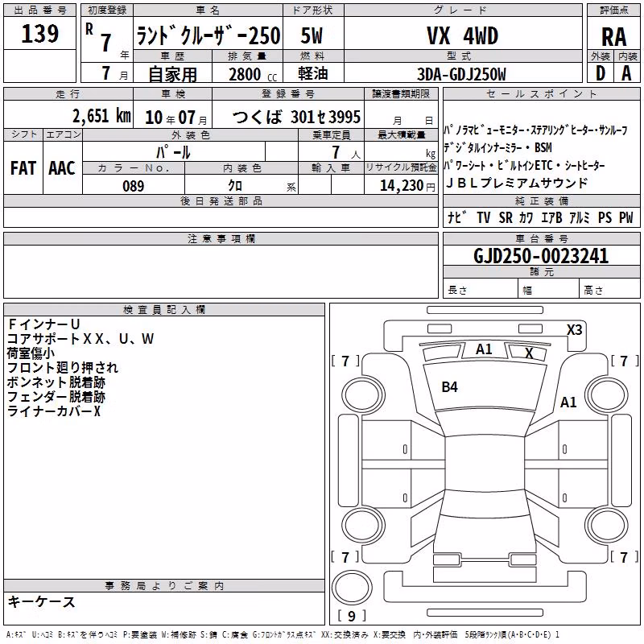The width and height of the screenshot is (644, 644).
Task: Select note ライナーカバー X
Action: pos(54,411)
